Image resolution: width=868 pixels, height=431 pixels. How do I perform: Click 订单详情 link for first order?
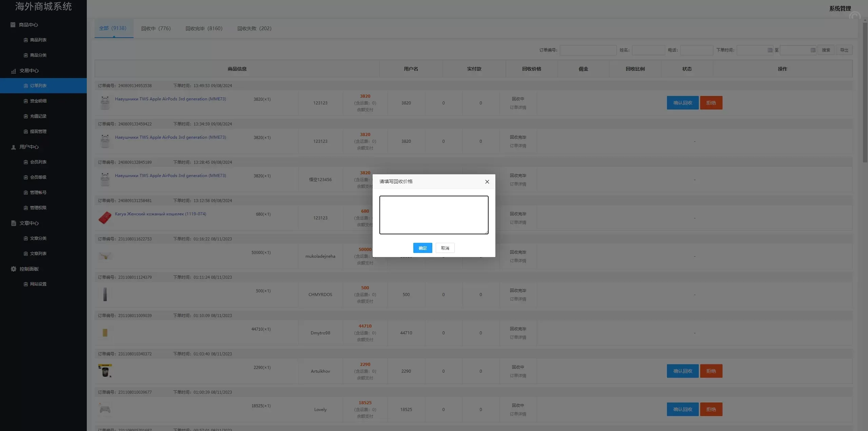click(x=518, y=107)
